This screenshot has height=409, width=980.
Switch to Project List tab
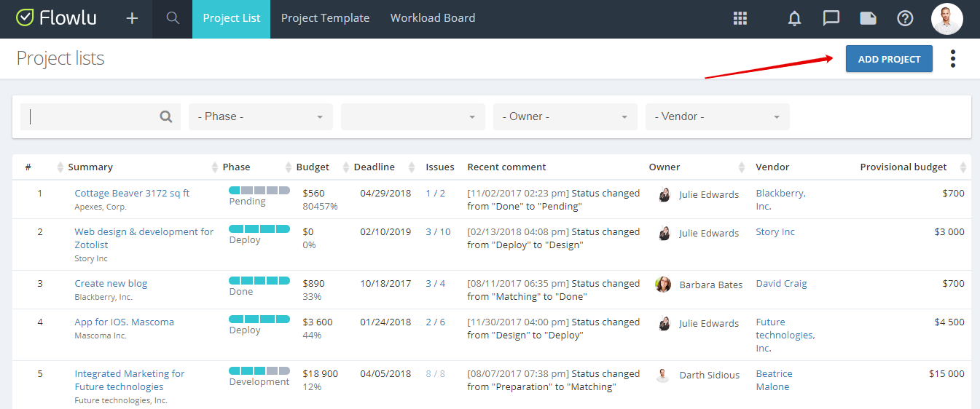[x=231, y=19]
